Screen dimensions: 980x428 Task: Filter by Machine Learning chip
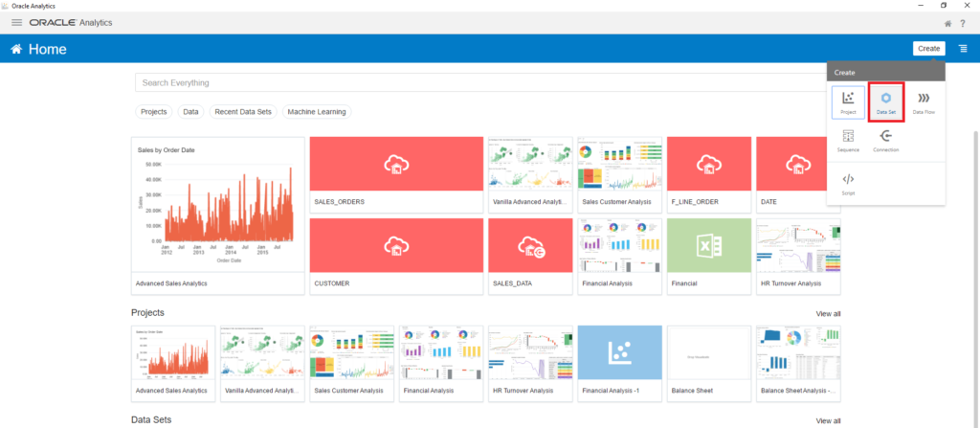(316, 112)
